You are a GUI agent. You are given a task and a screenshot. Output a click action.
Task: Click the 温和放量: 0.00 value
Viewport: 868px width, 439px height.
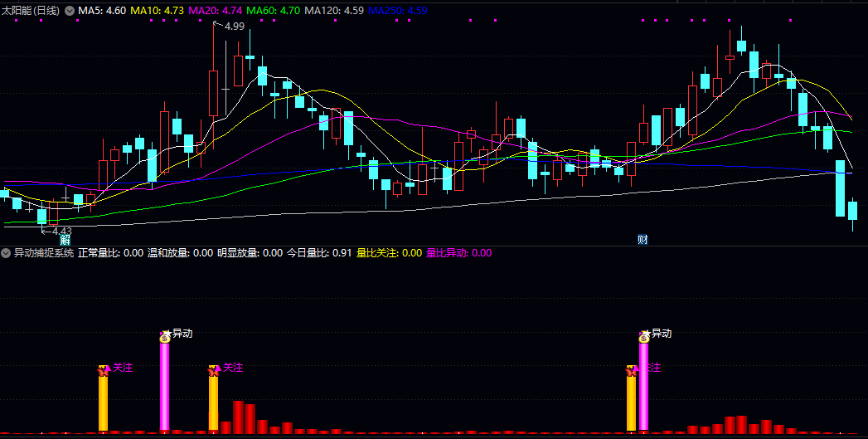180,253
